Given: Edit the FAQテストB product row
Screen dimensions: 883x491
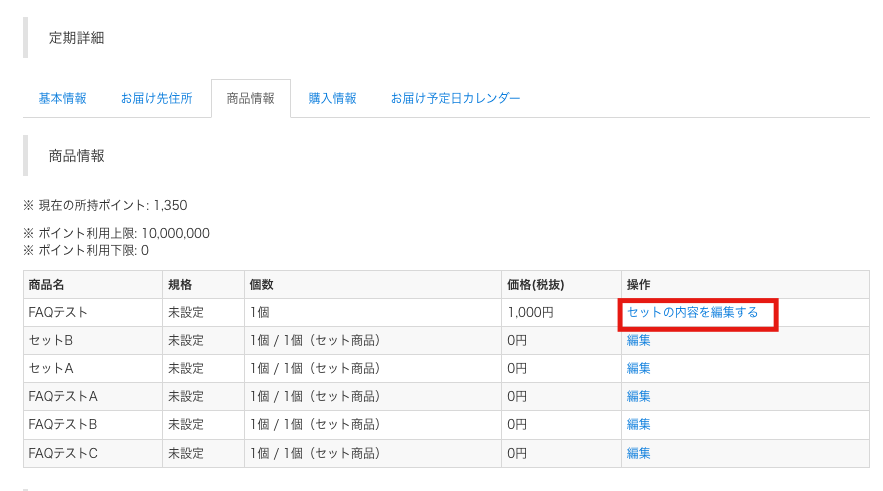Looking at the screenshot, I should tap(639, 424).
